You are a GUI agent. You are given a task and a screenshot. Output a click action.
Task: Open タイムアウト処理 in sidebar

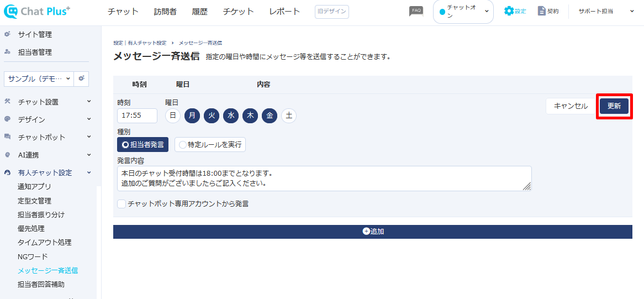coord(44,242)
